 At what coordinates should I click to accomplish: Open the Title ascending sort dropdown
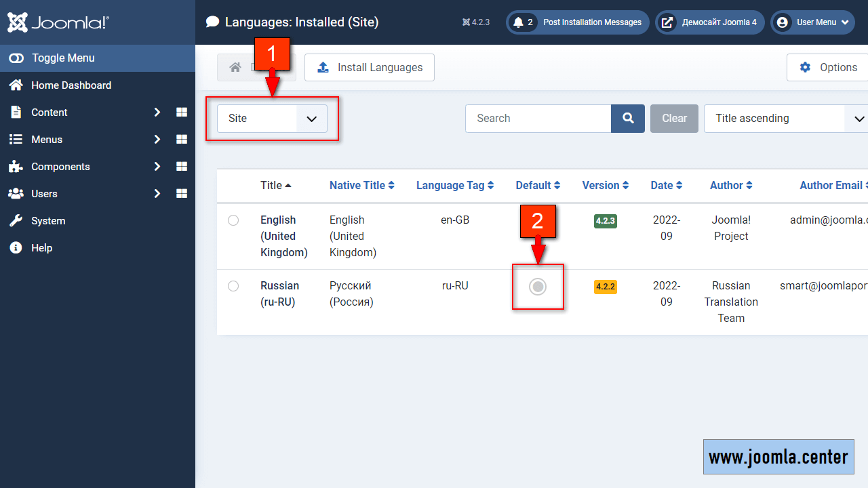pos(787,119)
